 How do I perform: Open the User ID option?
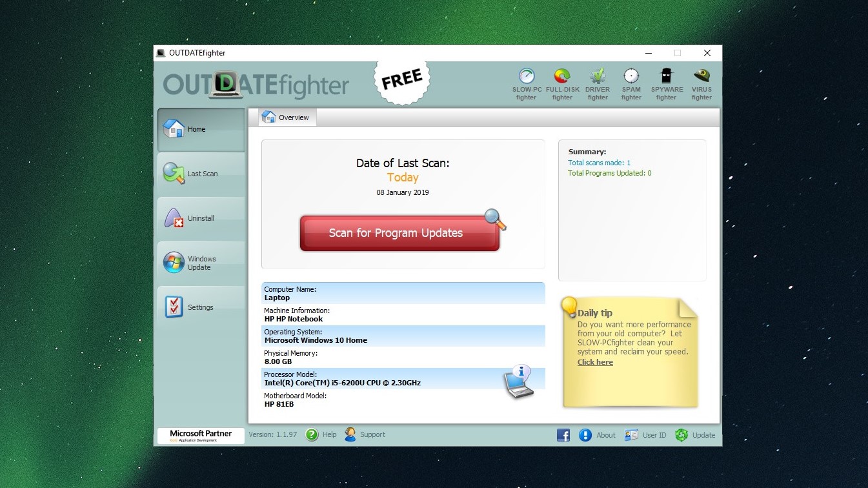[645, 436]
